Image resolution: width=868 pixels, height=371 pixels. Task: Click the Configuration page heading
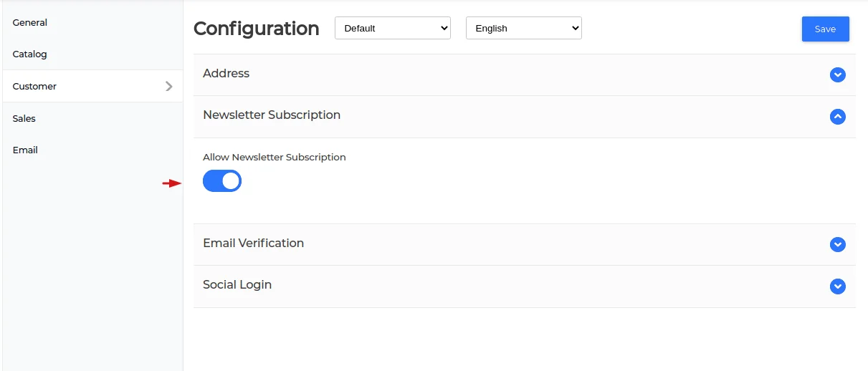257,29
